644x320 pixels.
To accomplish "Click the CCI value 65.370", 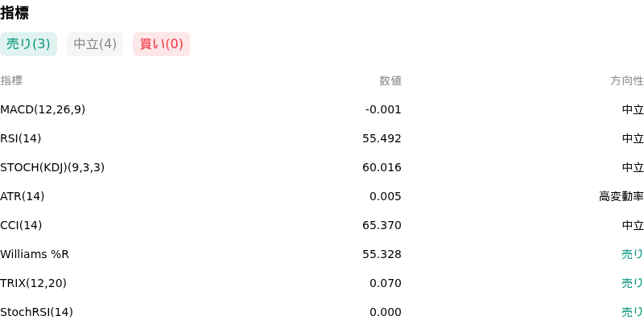I will (x=382, y=225).
